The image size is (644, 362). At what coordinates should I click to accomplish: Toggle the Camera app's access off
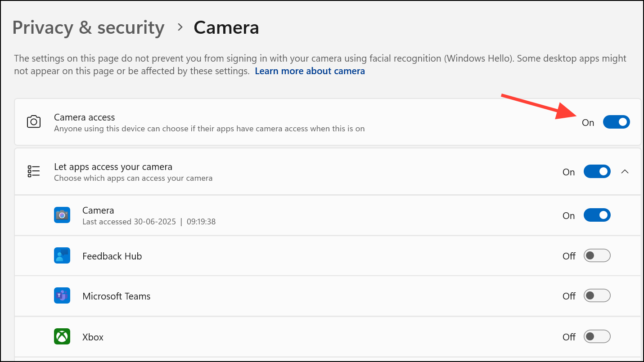click(597, 215)
